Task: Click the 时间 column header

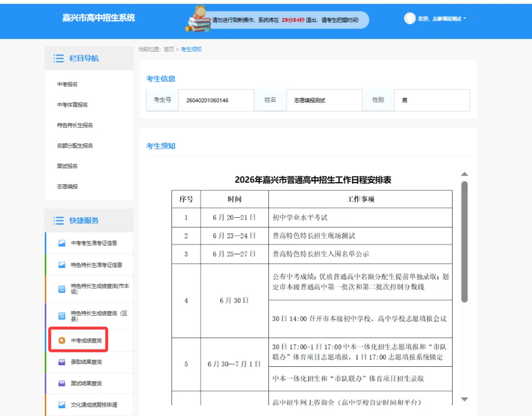Action: 234,199
